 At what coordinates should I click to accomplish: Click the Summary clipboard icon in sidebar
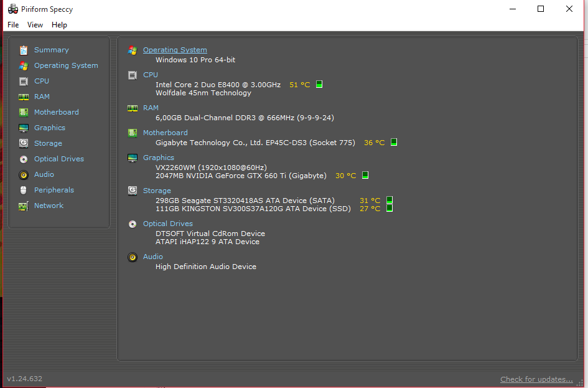[x=24, y=50]
